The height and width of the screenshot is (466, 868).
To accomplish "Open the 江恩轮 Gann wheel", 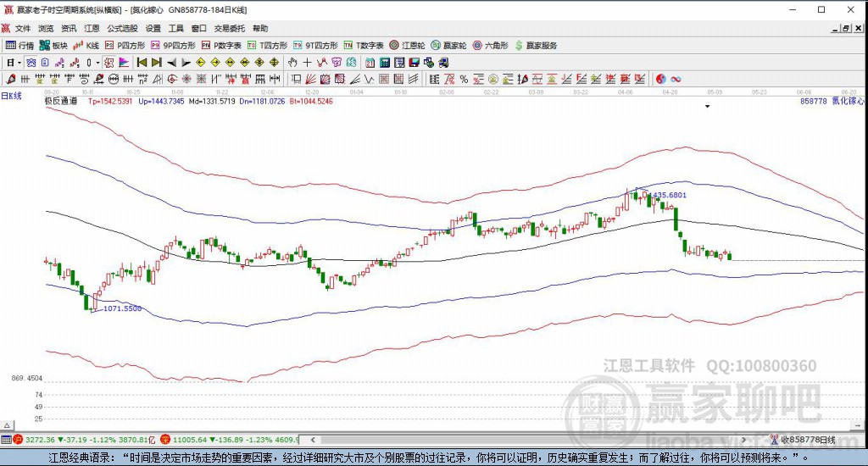I will [x=407, y=46].
